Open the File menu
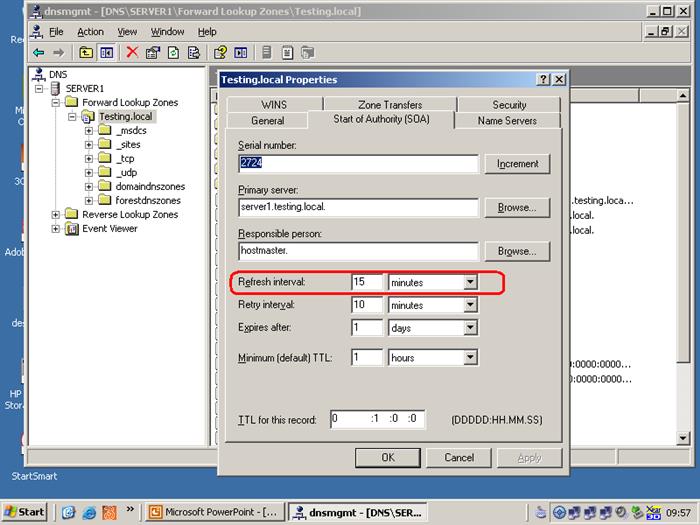Viewport: 700px width, 525px height. tap(56, 32)
